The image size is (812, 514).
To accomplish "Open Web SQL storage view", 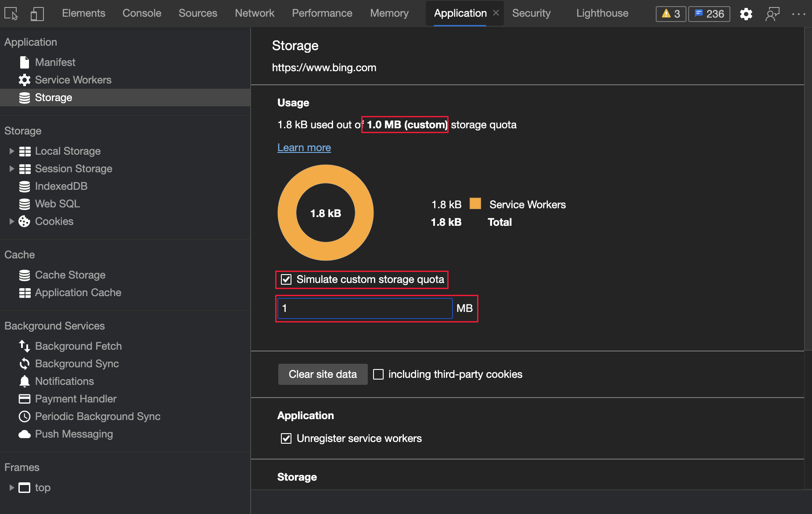I will coord(57,203).
